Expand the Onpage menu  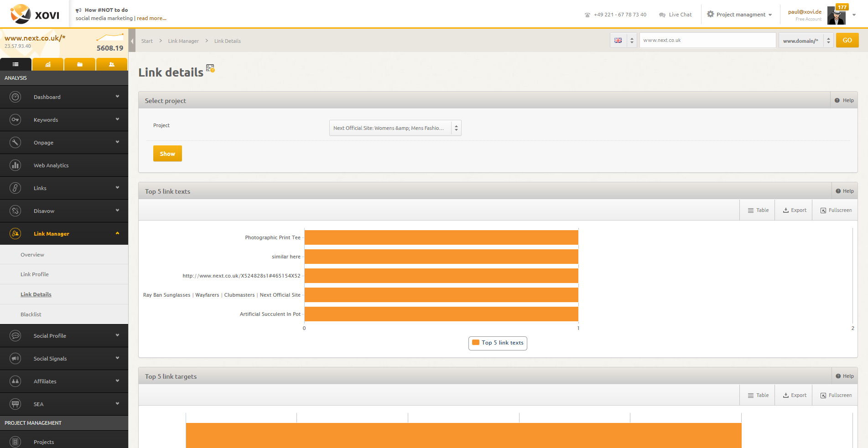117,142
